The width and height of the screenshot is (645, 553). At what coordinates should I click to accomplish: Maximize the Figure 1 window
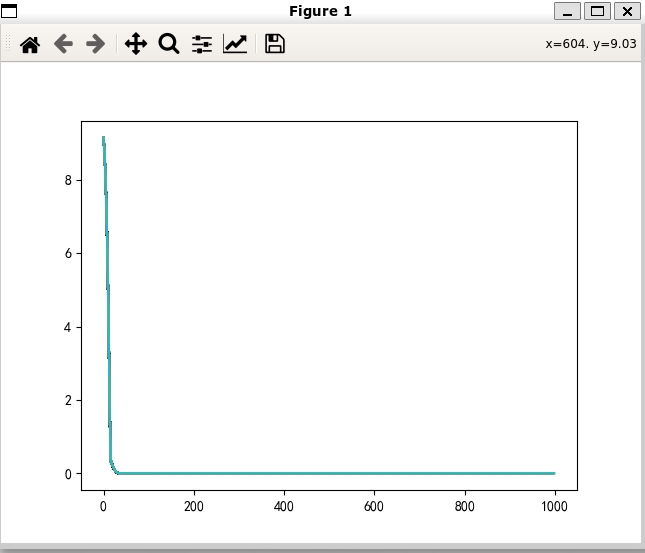click(x=597, y=11)
